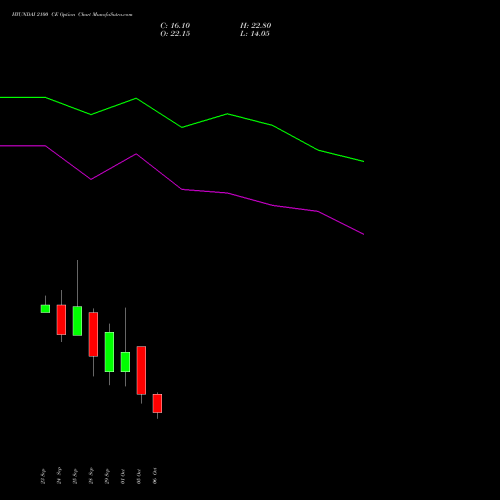This screenshot has width=500, height=500.
Task: Click the low value 'L: 14.05'
Action: (x=255, y=34)
